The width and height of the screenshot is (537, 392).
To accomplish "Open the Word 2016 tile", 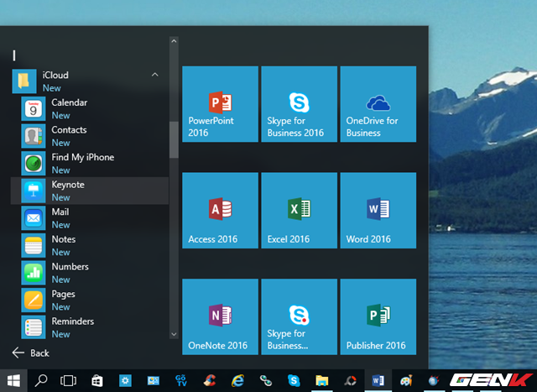I will 378,210.
